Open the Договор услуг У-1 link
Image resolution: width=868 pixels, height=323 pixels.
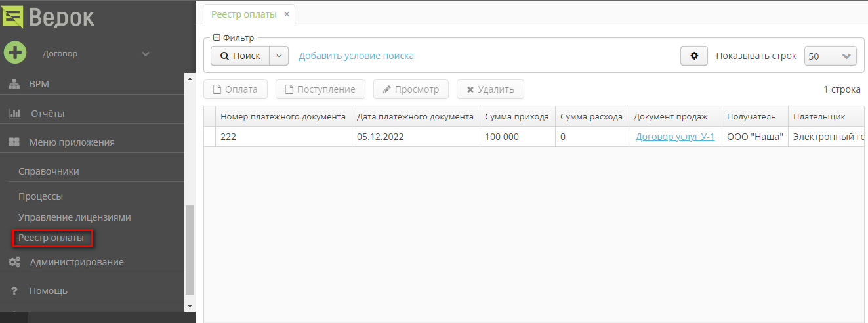[674, 137]
